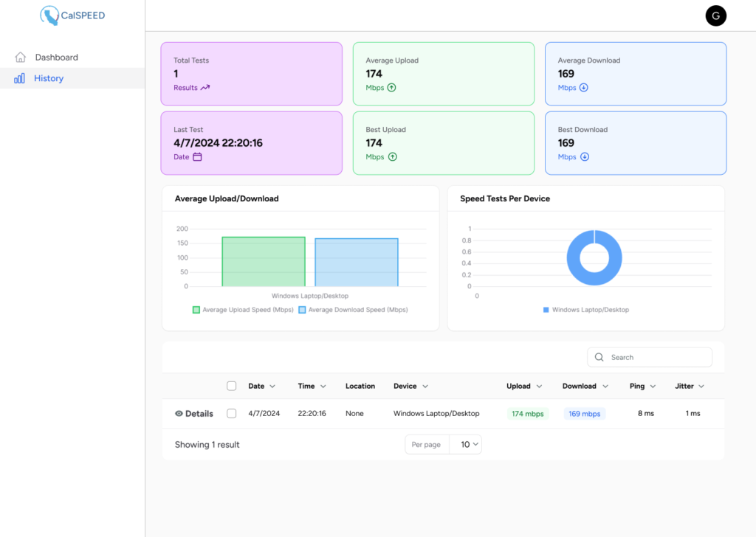Select the checkbox for the 4/7/2024 row
756x537 pixels.
pos(232,414)
